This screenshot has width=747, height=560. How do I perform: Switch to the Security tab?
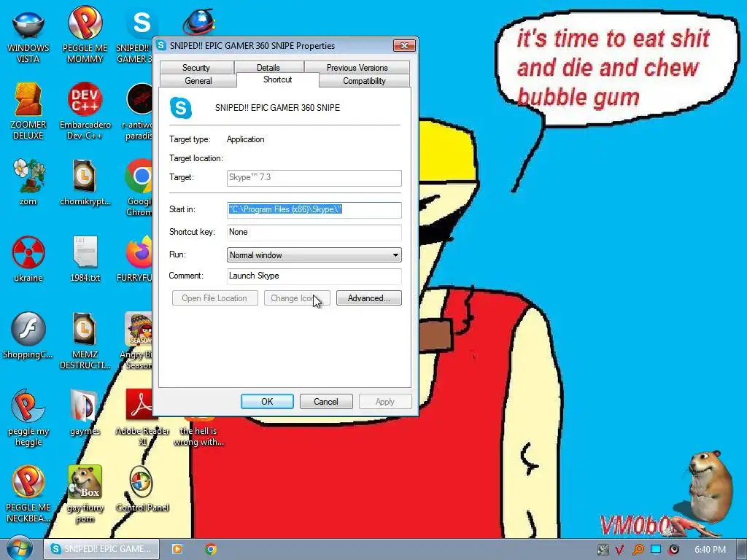click(x=196, y=68)
